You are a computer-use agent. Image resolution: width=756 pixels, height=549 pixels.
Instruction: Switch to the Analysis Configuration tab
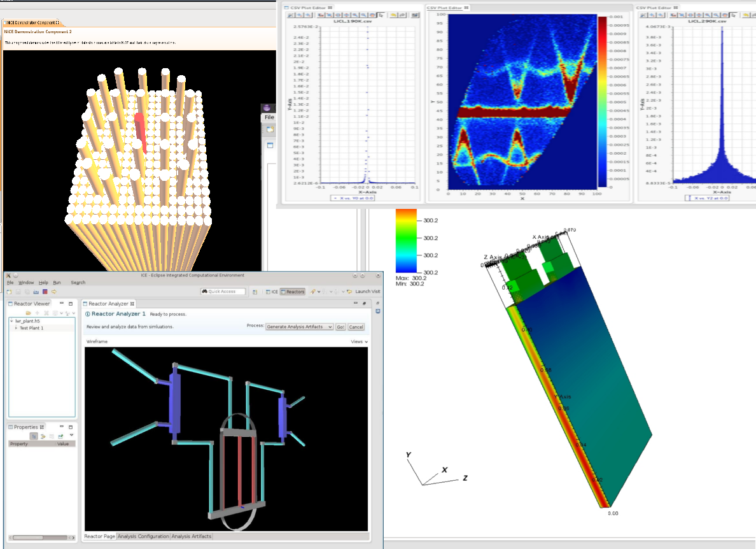(x=143, y=536)
